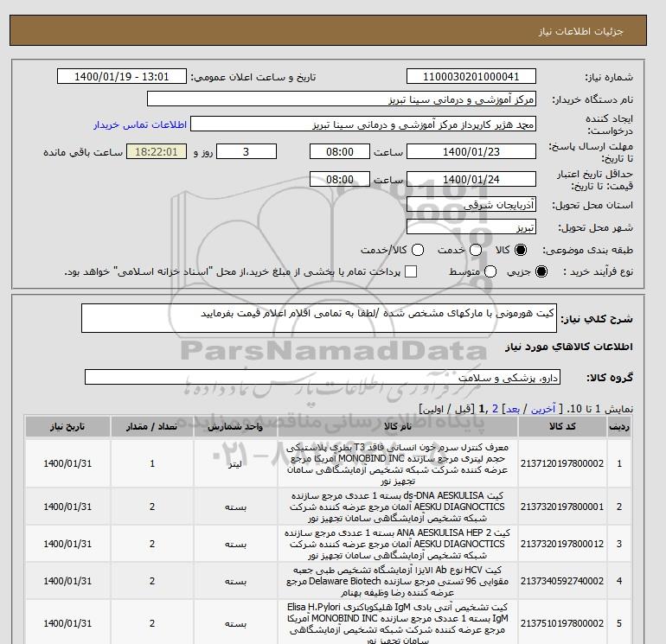The width and height of the screenshot is (666, 644).
Task: Click the request creator name field
Action: pyautogui.click(x=363, y=124)
